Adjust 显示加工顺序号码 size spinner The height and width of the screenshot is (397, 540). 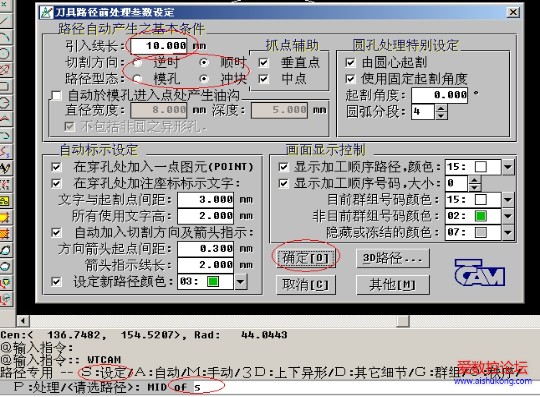point(475,184)
